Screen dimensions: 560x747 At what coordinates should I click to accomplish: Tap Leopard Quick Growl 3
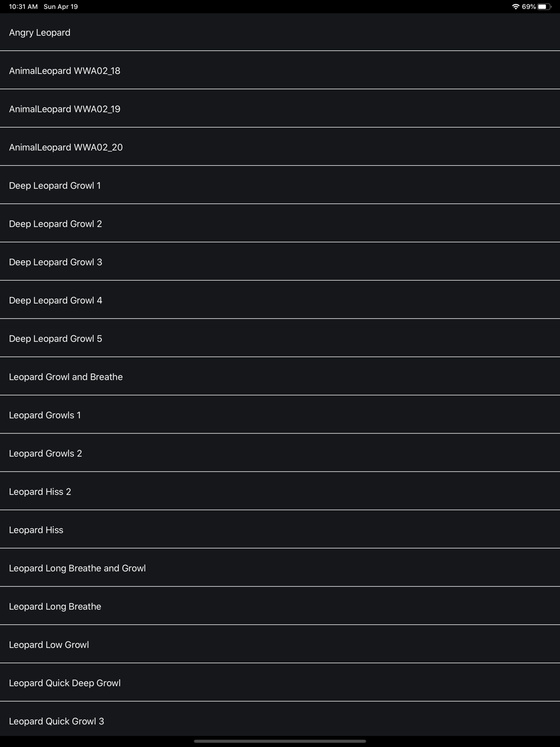tap(280, 720)
